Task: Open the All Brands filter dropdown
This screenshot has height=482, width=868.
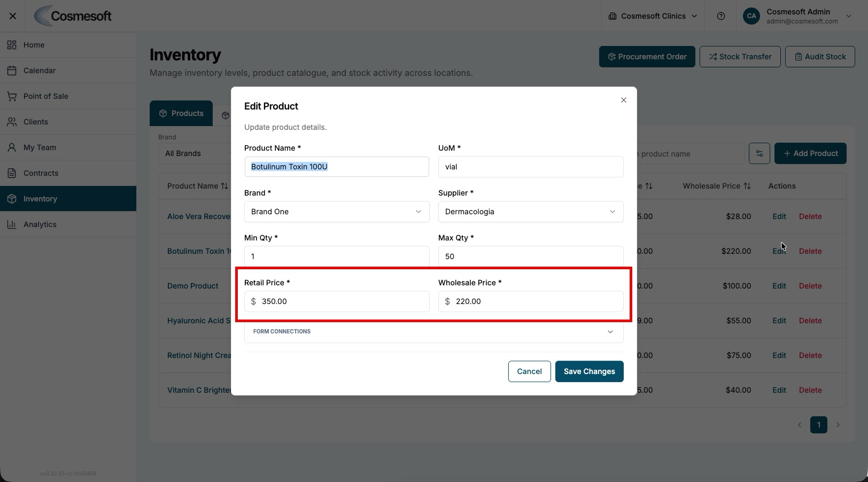Action: (195, 153)
